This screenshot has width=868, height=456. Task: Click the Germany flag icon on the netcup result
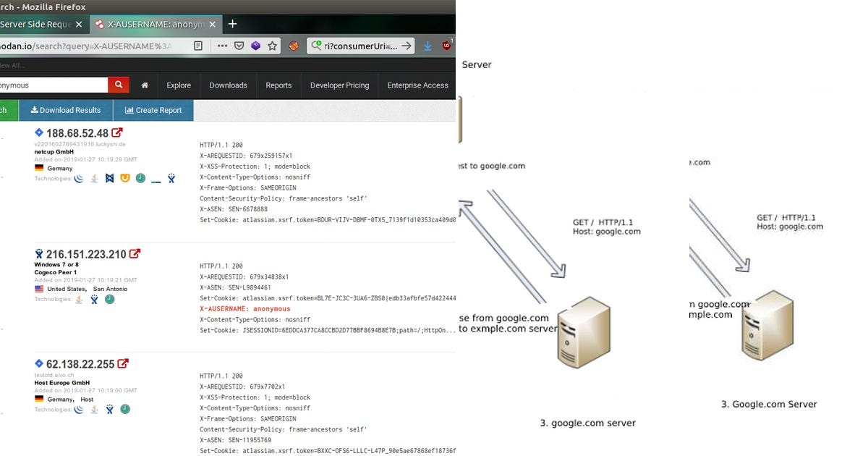[x=38, y=168]
